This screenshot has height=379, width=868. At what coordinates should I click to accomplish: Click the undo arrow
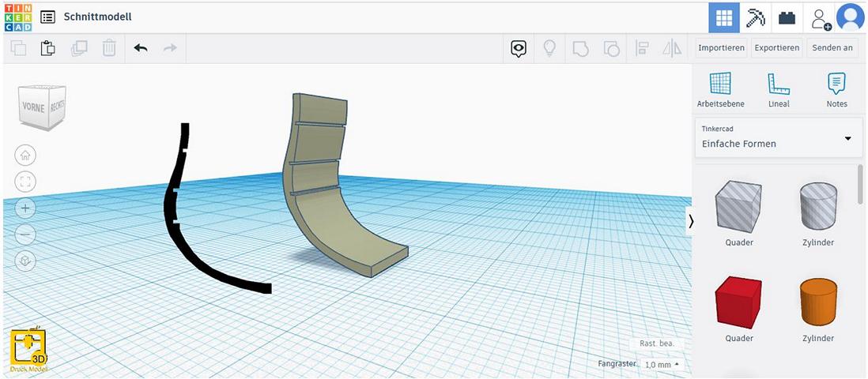(x=141, y=48)
